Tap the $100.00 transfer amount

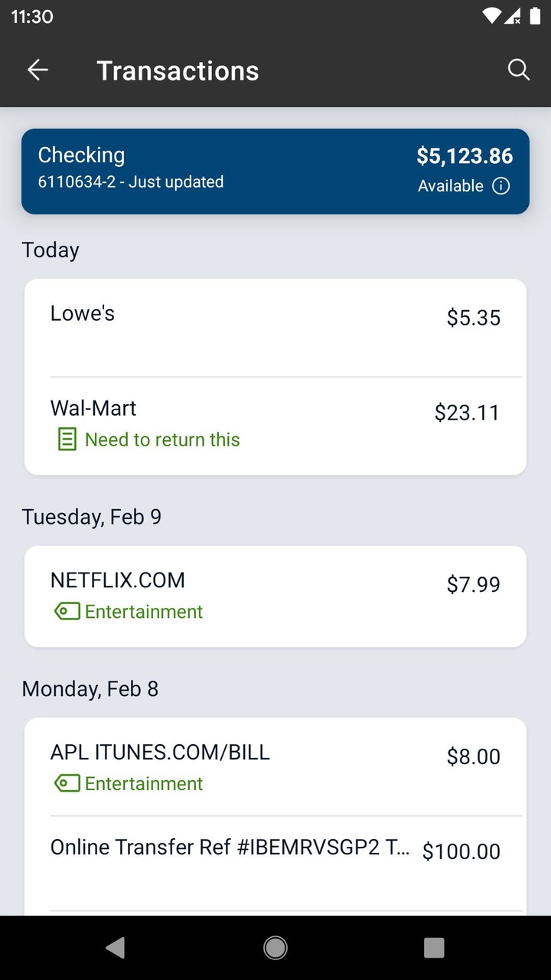[x=461, y=851]
